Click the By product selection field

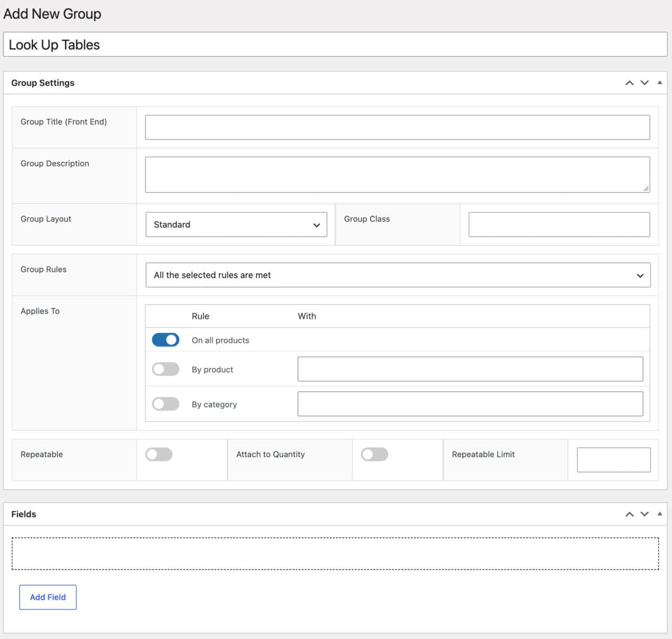[470, 369]
